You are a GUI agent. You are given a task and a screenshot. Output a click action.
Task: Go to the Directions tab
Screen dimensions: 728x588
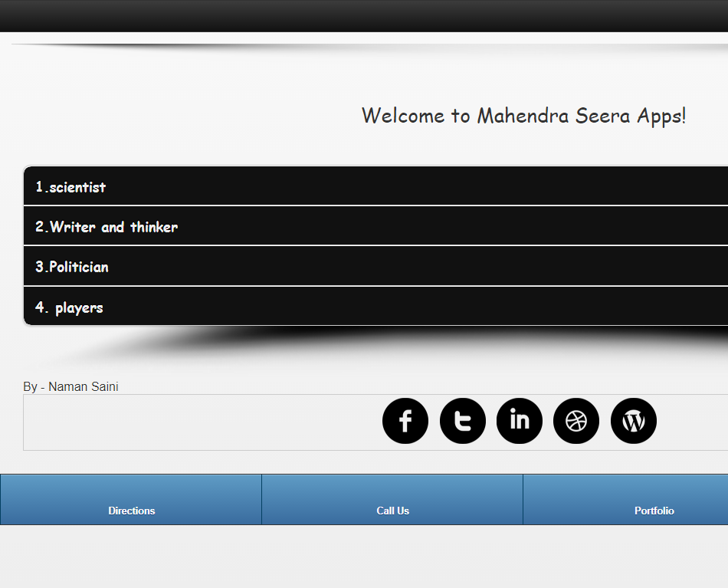(131, 500)
